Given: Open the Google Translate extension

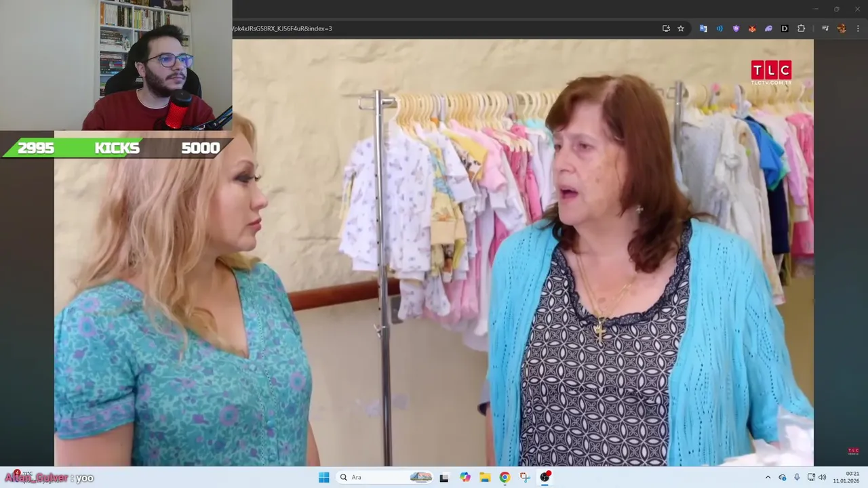Looking at the screenshot, I should tap(703, 28).
